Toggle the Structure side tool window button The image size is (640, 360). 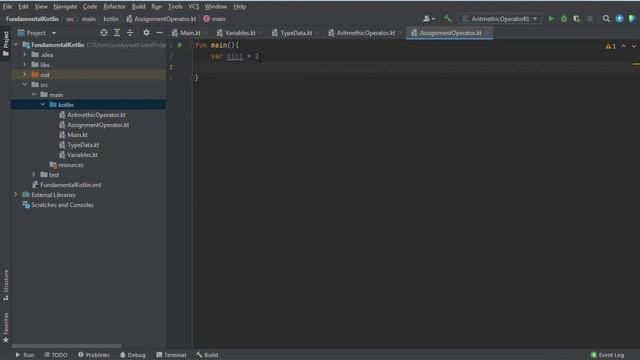click(6, 285)
